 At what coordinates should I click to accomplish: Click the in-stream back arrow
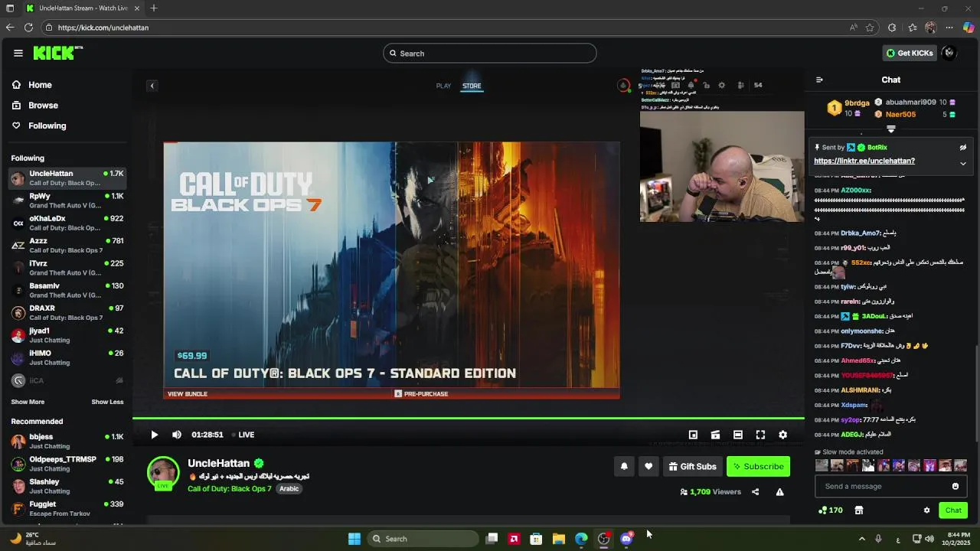152,86
